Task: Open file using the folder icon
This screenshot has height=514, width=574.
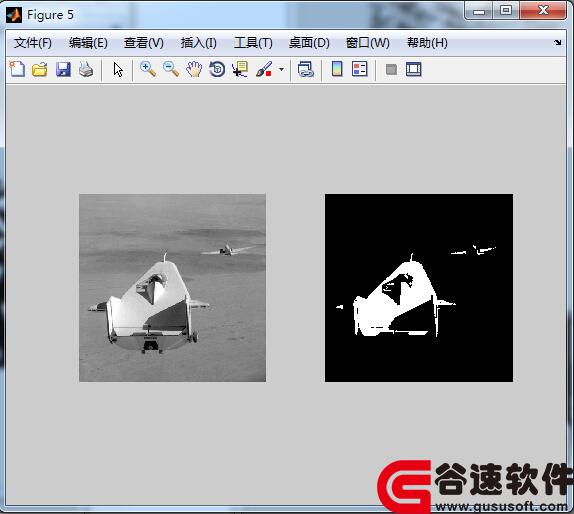Action: (40, 69)
